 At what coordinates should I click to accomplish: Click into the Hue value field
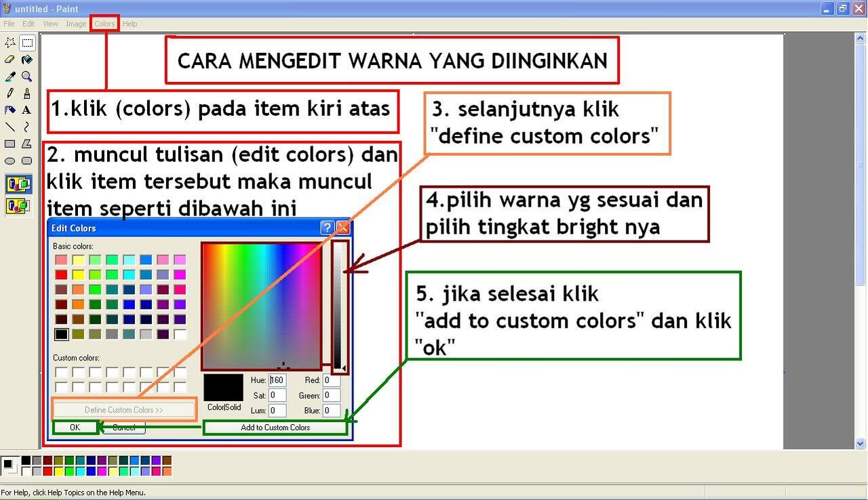click(277, 380)
